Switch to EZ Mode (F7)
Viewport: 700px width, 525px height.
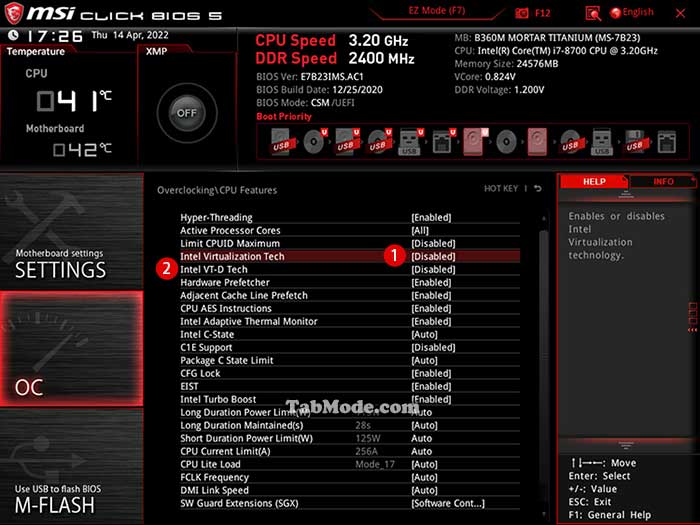pos(437,11)
